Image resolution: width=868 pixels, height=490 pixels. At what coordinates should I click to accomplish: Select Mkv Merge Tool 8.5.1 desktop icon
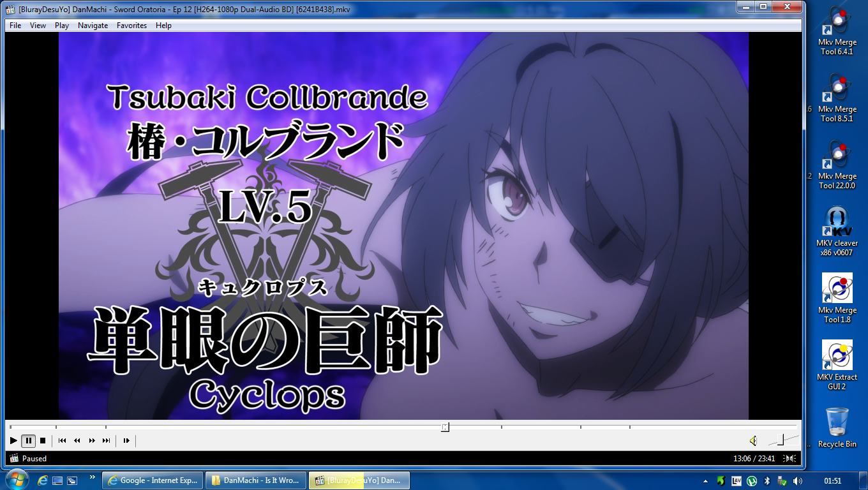[x=837, y=98]
